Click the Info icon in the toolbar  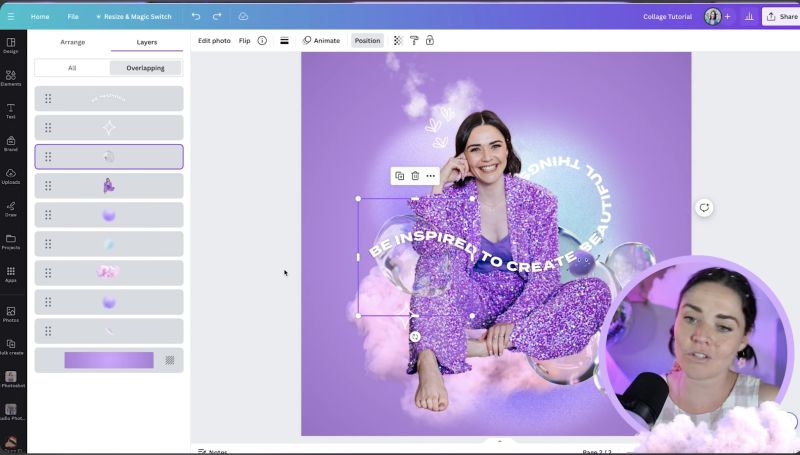pos(262,40)
